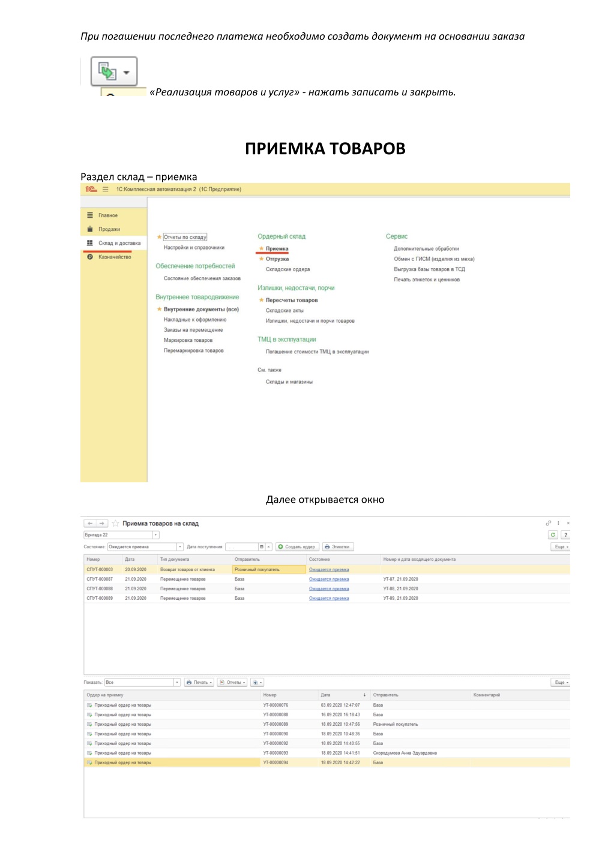This screenshot has height=868, width=614.
Task: Select the УТ-00000093 order number cell
Action: tap(275, 753)
